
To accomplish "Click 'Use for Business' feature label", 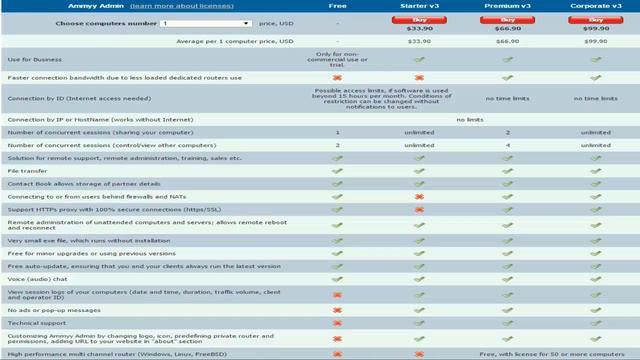I will pos(35,60).
